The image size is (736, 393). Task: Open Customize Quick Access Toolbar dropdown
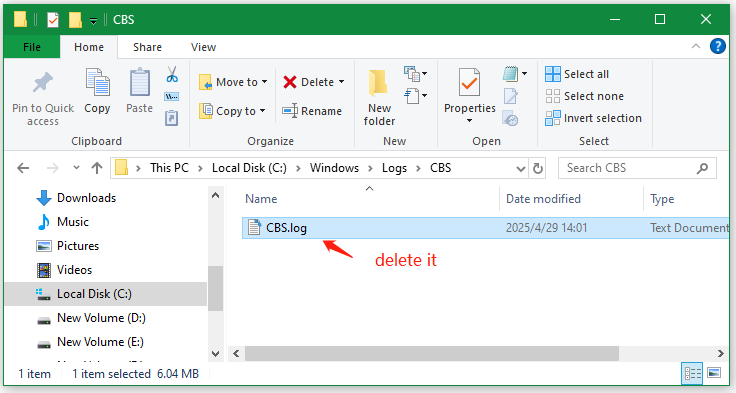point(93,21)
